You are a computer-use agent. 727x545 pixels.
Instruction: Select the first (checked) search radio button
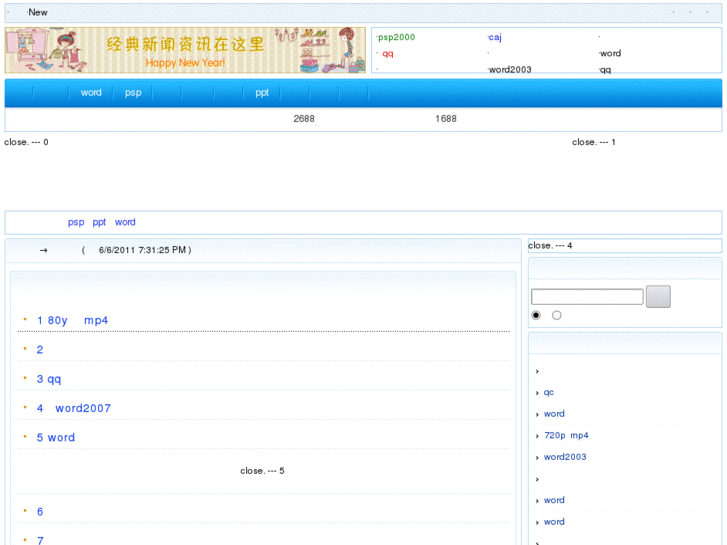(536, 315)
